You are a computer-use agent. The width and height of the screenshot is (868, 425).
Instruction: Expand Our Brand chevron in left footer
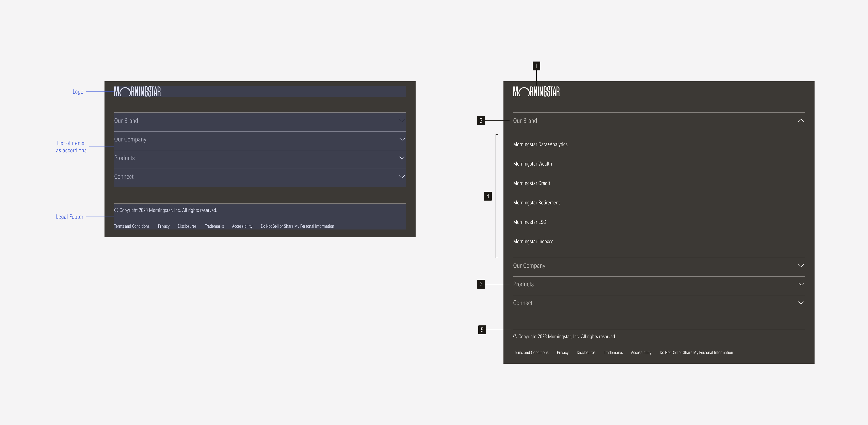click(402, 121)
